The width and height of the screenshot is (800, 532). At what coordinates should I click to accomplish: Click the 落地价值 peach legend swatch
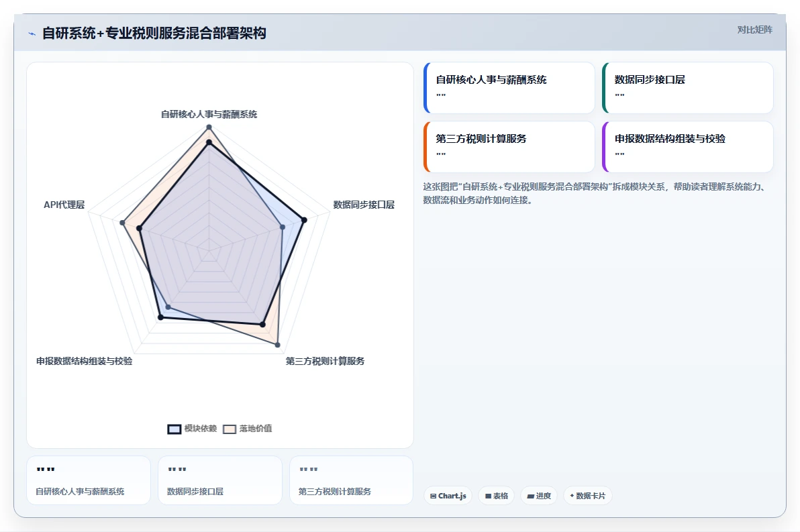[x=230, y=429]
